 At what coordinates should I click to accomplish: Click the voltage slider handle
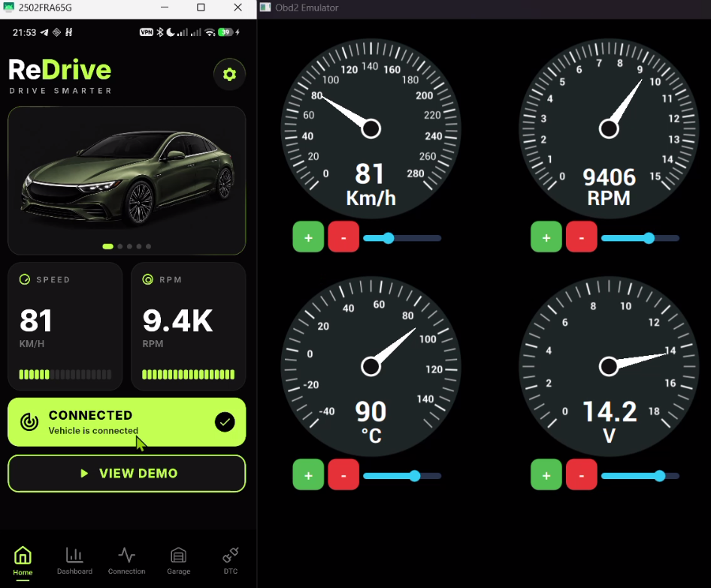660,475
